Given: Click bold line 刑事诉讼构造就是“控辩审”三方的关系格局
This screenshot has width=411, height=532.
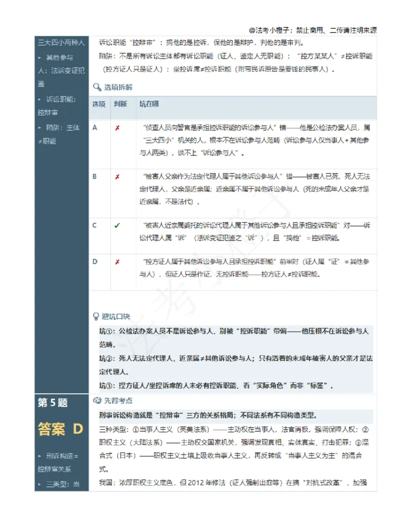Looking at the screenshot, I should pyautogui.click(x=208, y=415).
